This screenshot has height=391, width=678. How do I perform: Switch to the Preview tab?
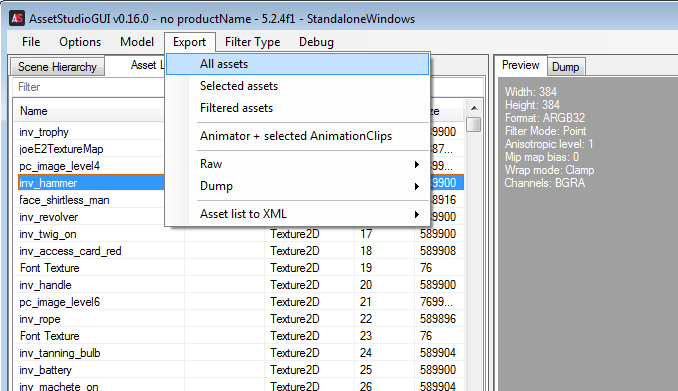(x=521, y=65)
